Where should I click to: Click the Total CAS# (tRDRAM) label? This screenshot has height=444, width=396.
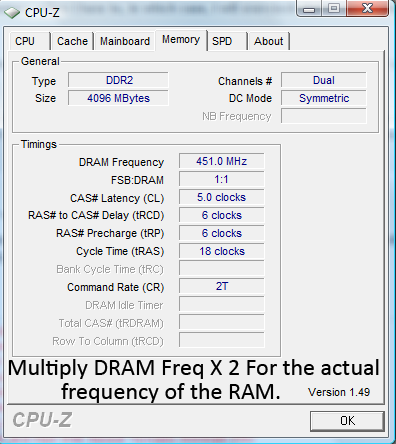(x=111, y=323)
